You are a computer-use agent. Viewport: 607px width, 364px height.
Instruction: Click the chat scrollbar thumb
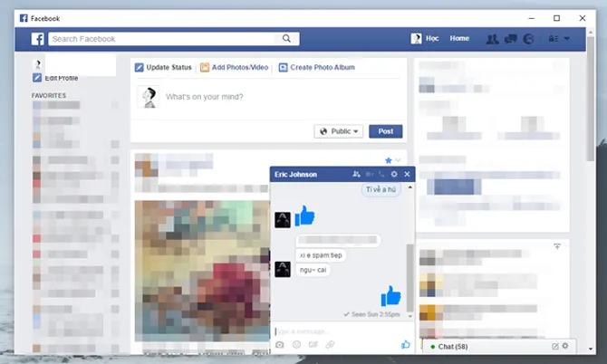point(410,278)
